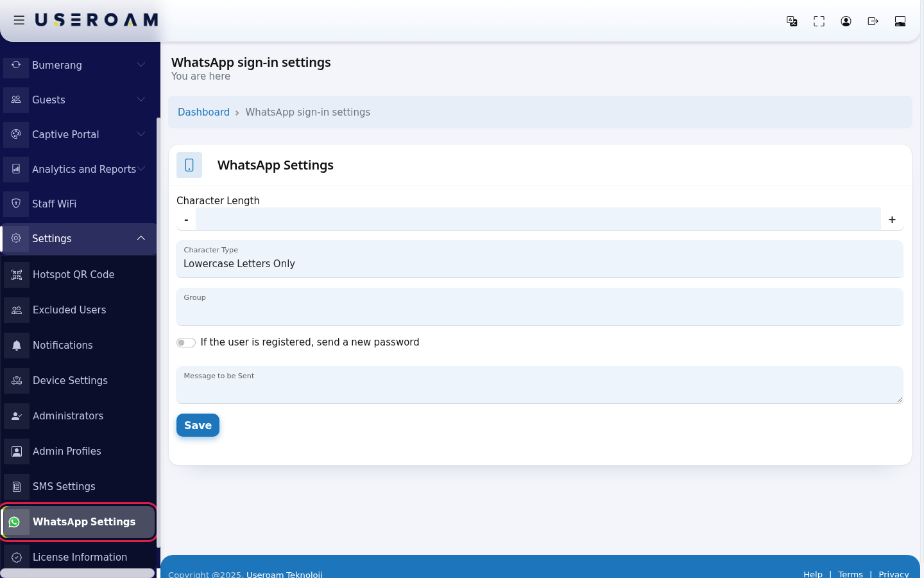Viewport: 924px width, 578px height.
Task: Open the hamburger menu in the header
Action: tap(19, 21)
